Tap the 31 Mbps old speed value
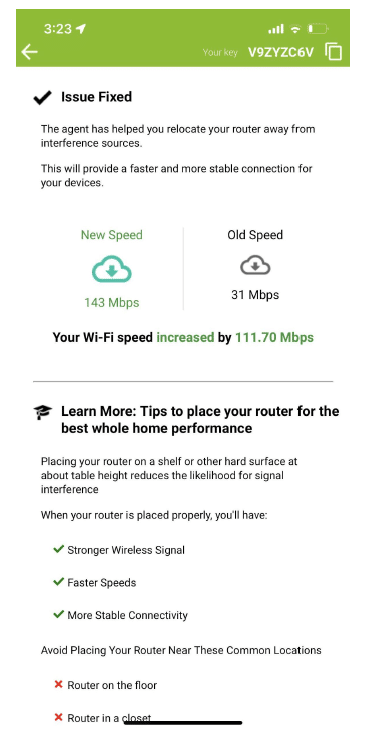Viewport: 378px width, 737px height. (255, 295)
